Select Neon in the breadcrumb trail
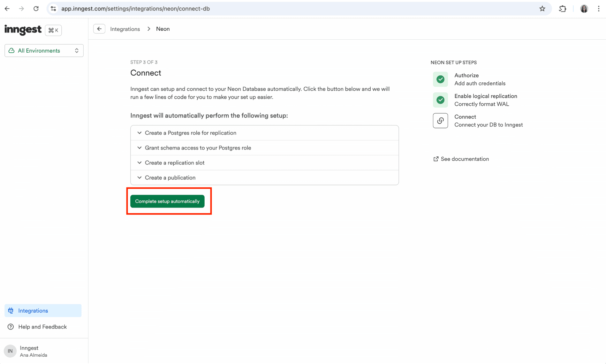Image resolution: width=606 pixels, height=364 pixels. coord(163,29)
